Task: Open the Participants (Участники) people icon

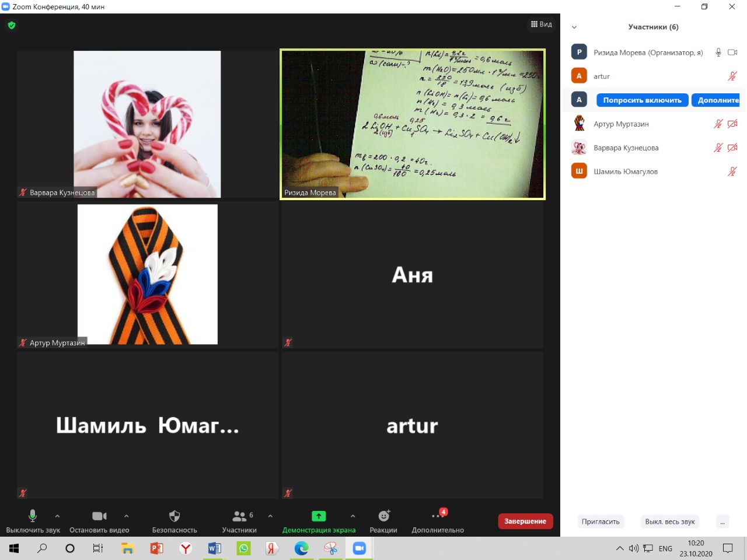Action: (x=239, y=516)
